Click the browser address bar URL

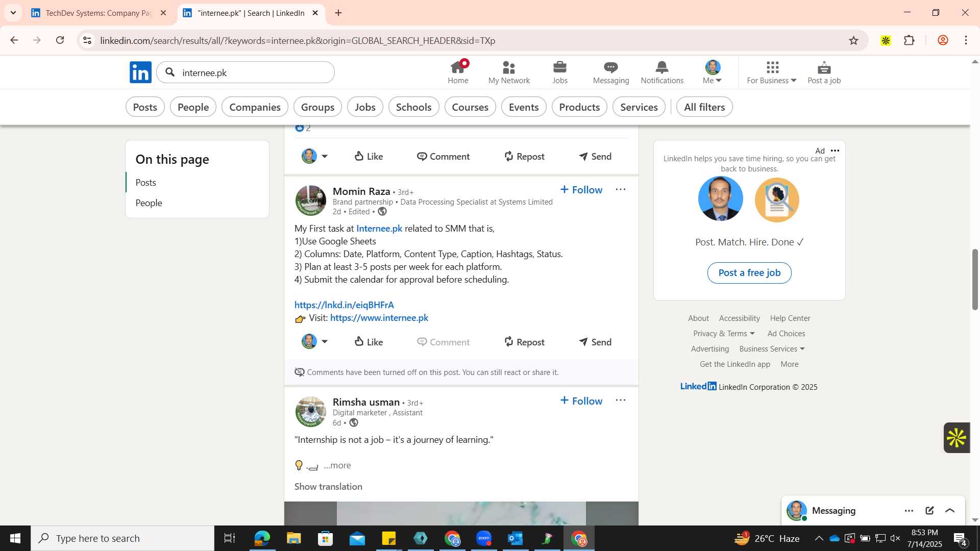pyautogui.click(x=298, y=40)
